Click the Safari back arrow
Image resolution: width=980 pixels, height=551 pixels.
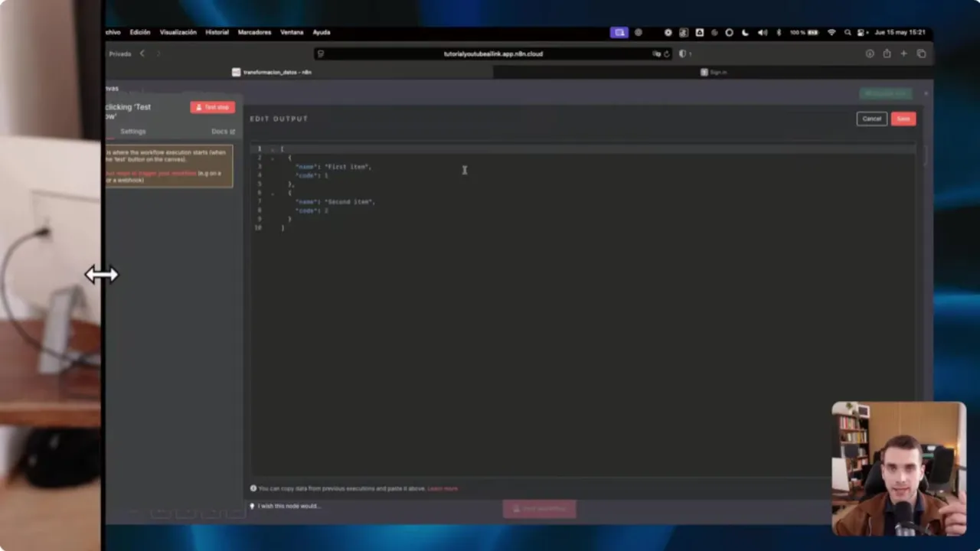(142, 54)
